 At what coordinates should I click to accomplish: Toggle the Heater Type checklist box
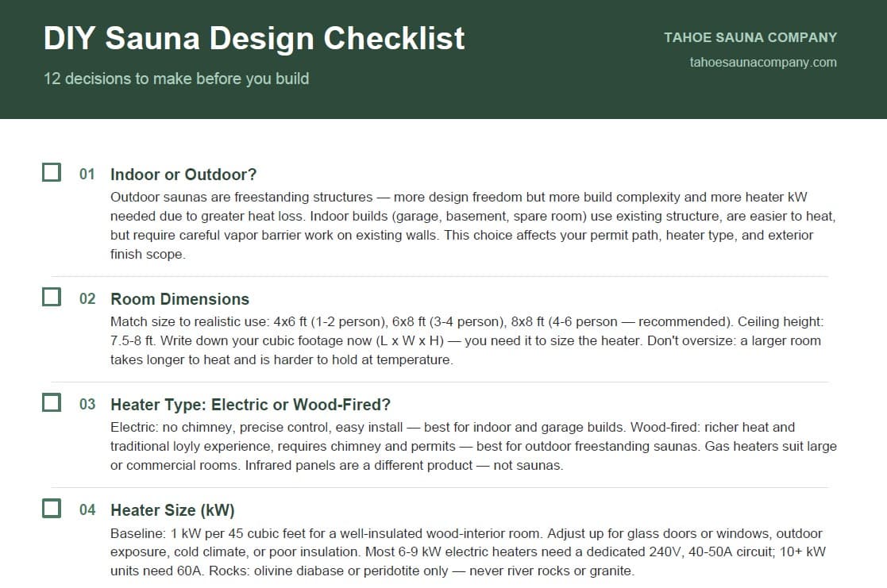(x=52, y=402)
